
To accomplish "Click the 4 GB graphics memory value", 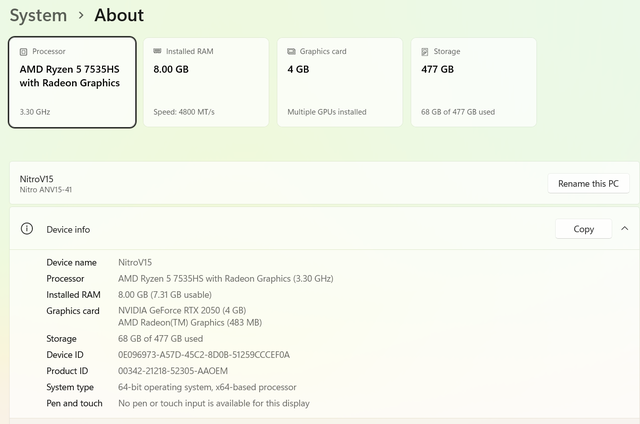I will 298,69.
